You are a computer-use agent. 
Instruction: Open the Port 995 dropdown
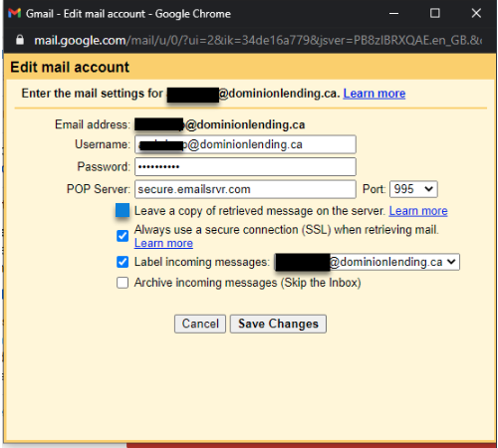coord(413,189)
